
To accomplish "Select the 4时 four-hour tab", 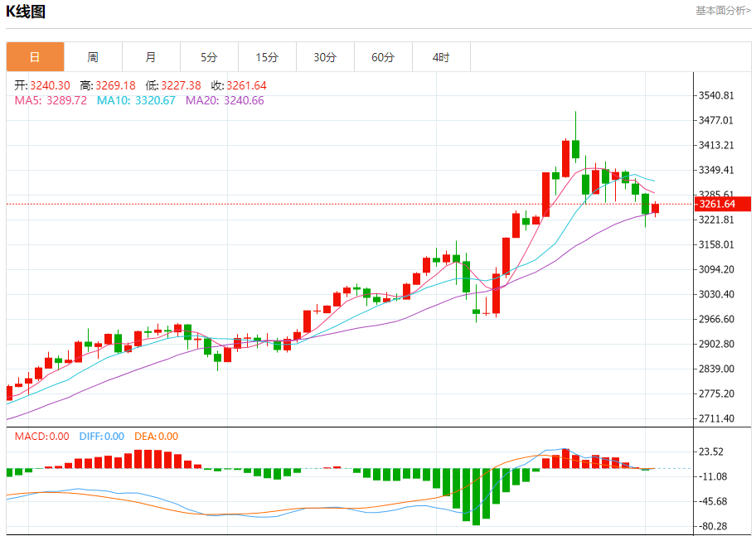I will 441,57.
